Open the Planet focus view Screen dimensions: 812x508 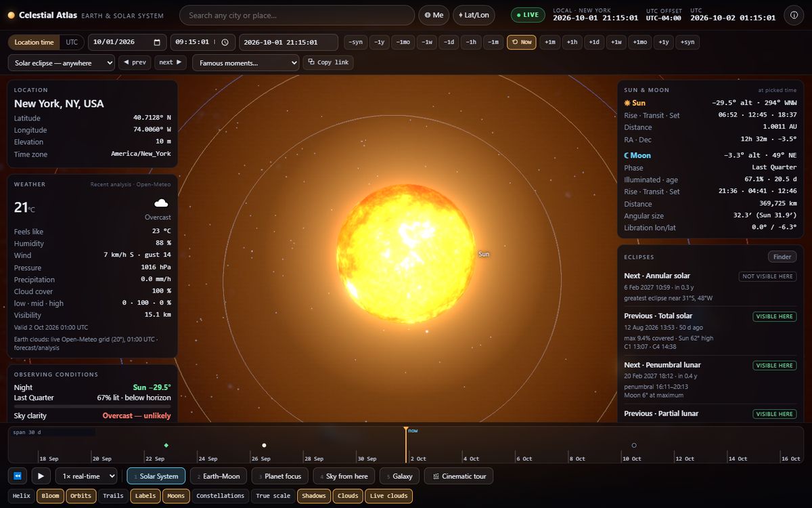tap(280, 476)
